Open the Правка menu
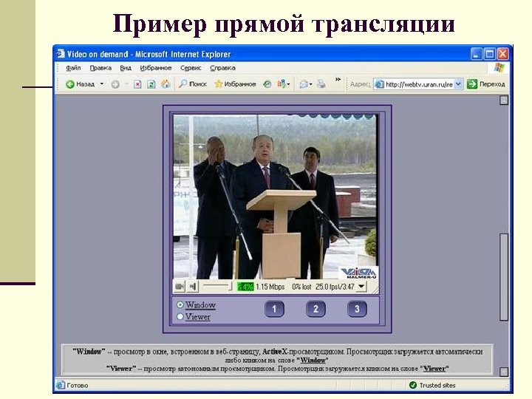532x399 pixels. [x=100, y=68]
